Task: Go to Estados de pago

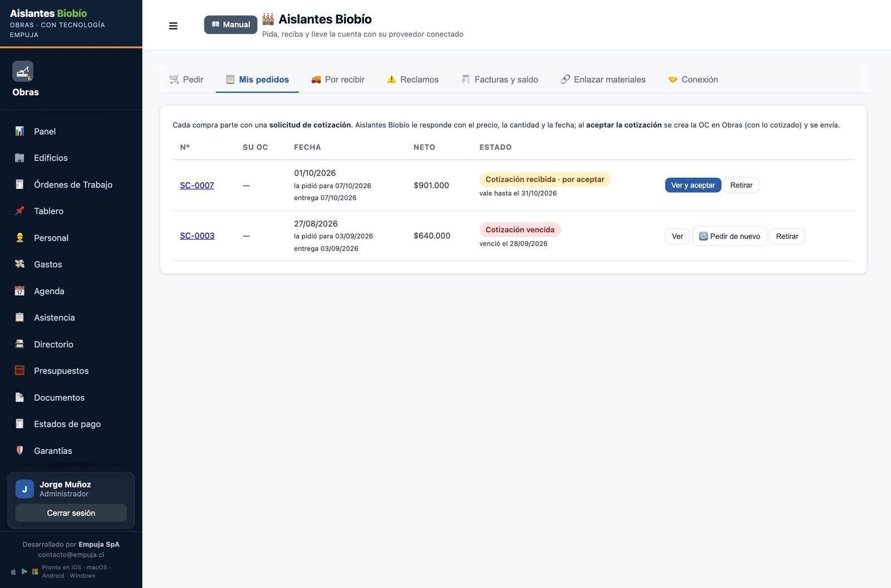Action: (71, 424)
